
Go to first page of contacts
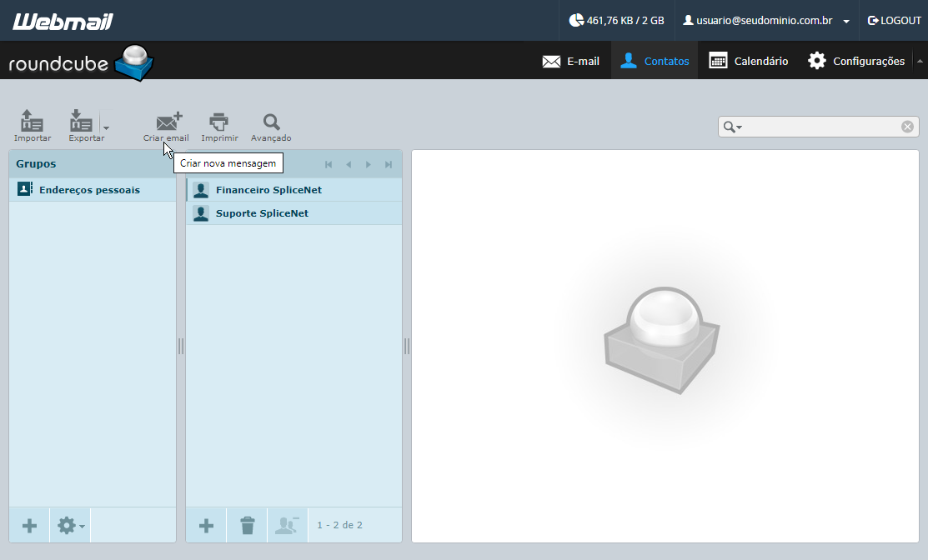[329, 164]
